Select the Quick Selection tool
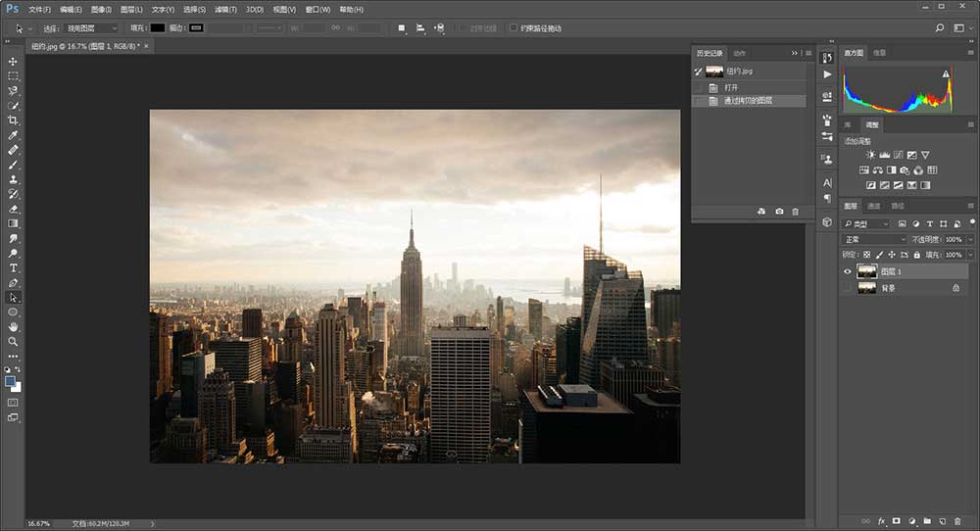This screenshot has height=531, width=980. point(13,106)
